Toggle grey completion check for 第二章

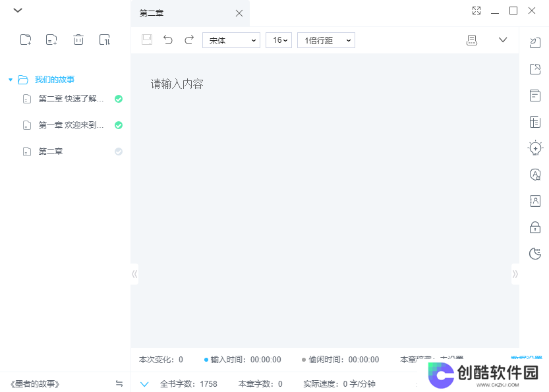pyautogui.click(x=119, y=152)
